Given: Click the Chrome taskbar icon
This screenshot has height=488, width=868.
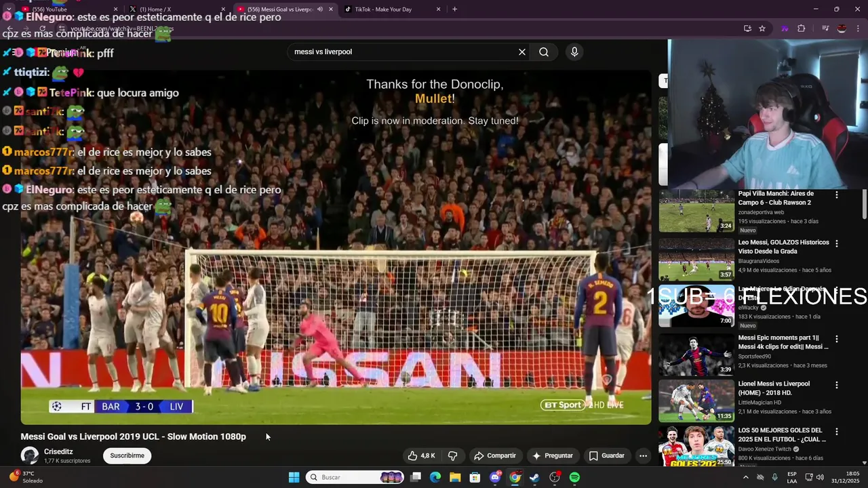Looking at the screenshot, I should pos(515,477).
